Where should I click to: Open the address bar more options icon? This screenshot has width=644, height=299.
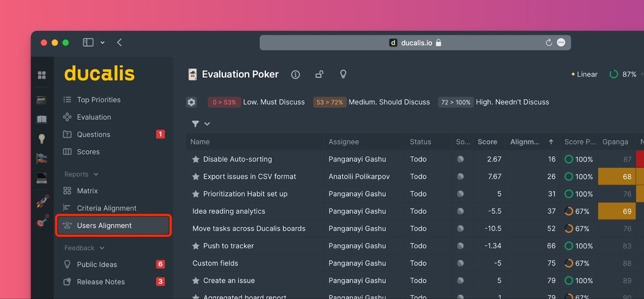click(561, 43)
